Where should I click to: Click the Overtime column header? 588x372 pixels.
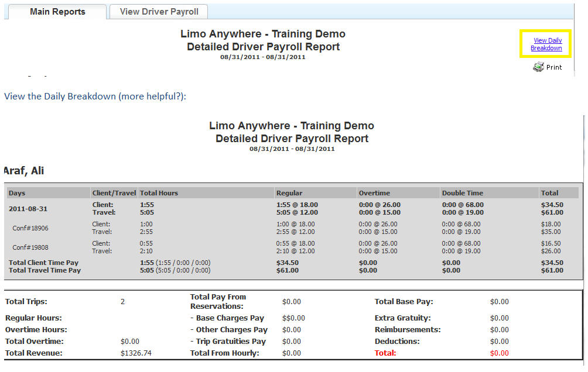click(374, 193)
